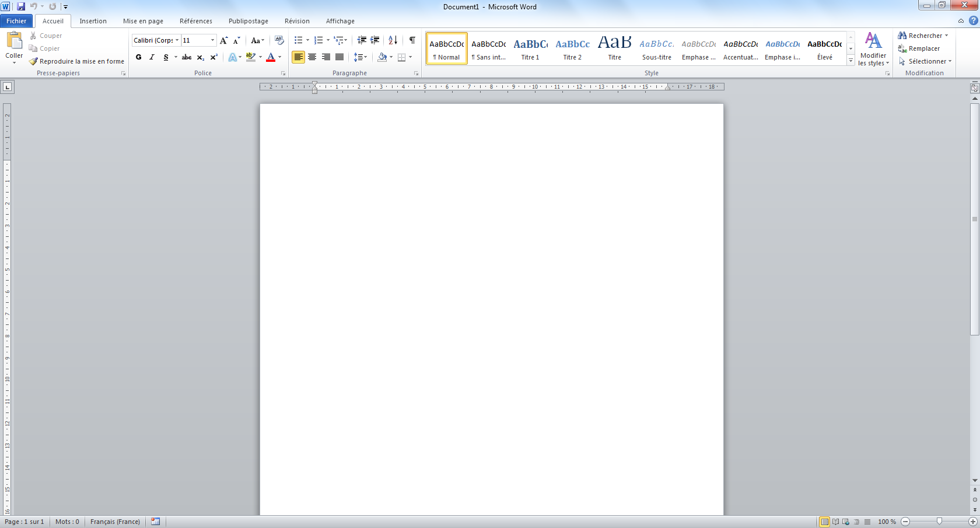Click the sort A-Z icon
980x528 pixels.
393,40
